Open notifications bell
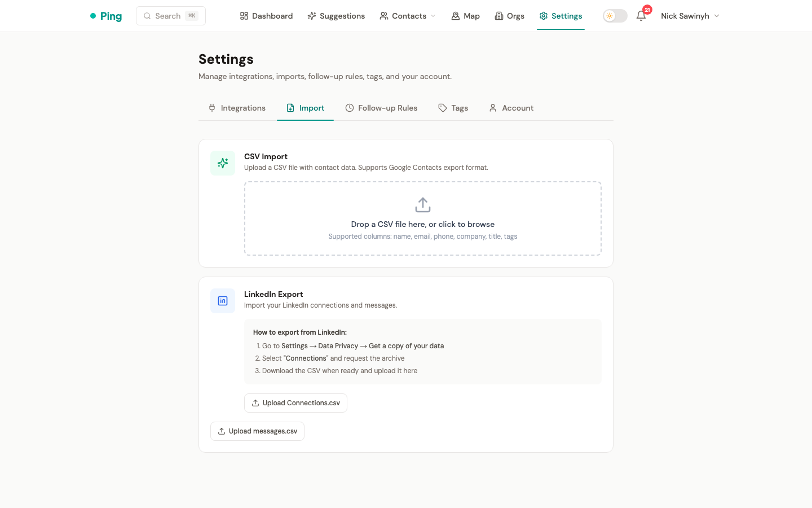The image size is (812, 508). click(641, 16)
